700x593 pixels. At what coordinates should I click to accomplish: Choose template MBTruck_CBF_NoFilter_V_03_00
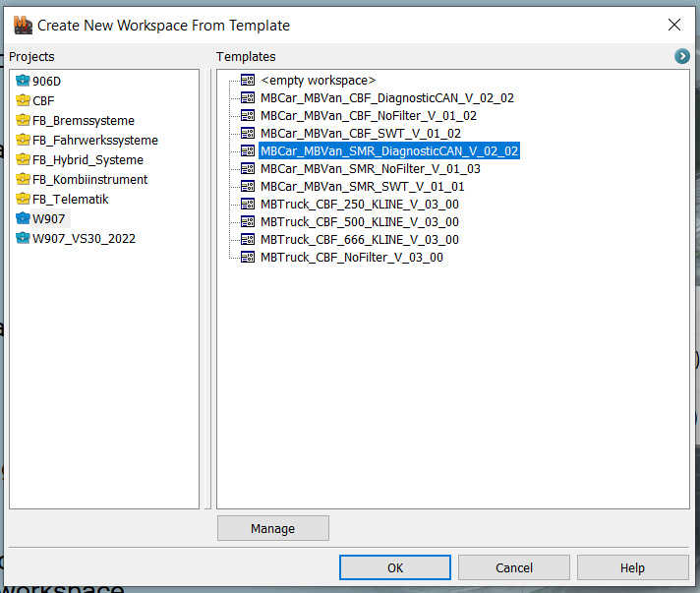(x=352, y=258)
